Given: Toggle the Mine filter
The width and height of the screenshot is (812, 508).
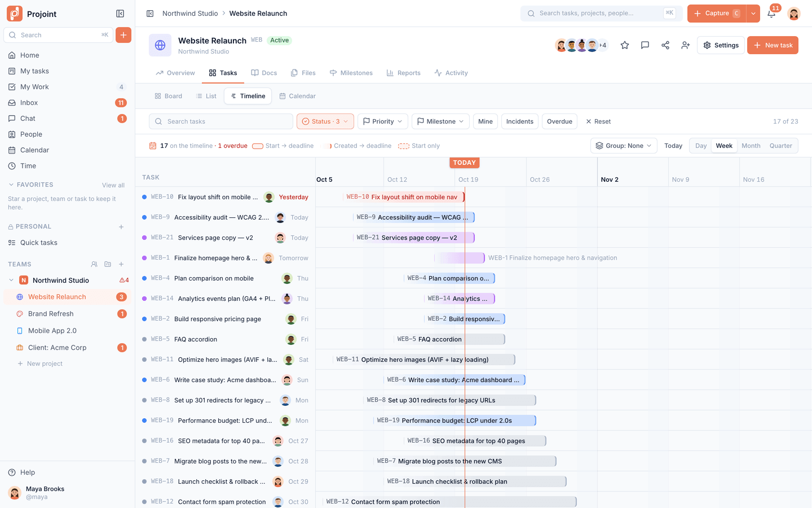Looking at the screenshot, I should tap(486, 121).
